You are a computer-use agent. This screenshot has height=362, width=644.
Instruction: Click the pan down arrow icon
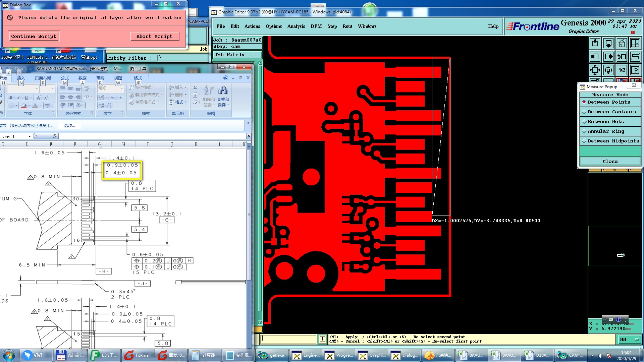608,43
